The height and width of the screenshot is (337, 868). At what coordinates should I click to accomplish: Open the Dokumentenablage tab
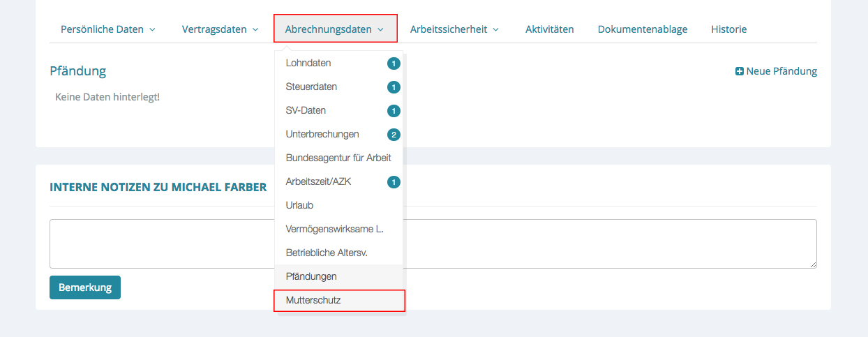click(643, 29)
